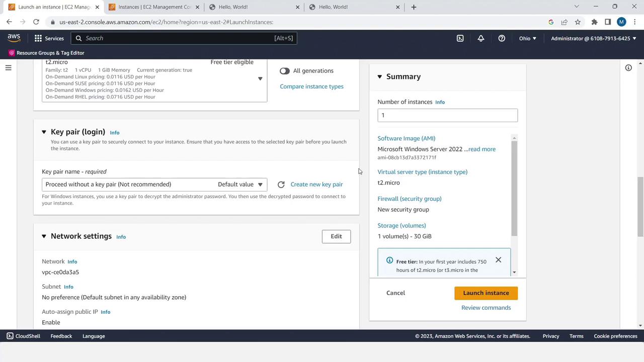
Task: Click the browser address bar URL
Action: coord(166,22)
